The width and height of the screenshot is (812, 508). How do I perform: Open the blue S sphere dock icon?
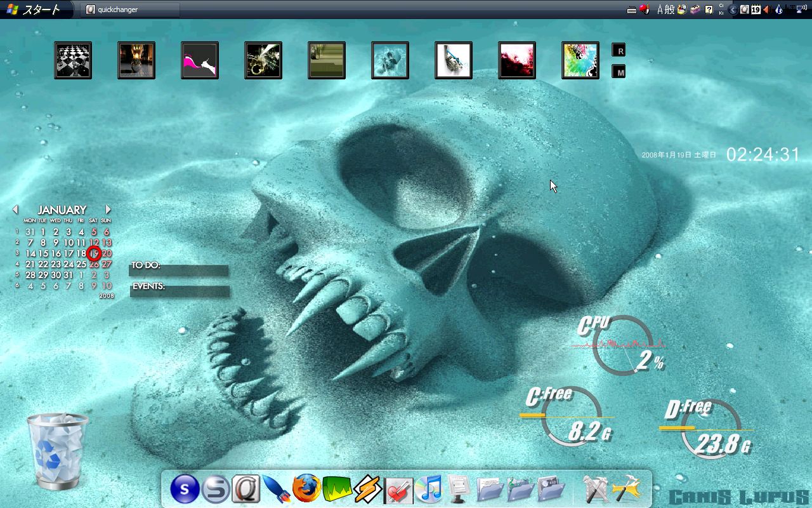pyautogui.click(x=185, y=489)
